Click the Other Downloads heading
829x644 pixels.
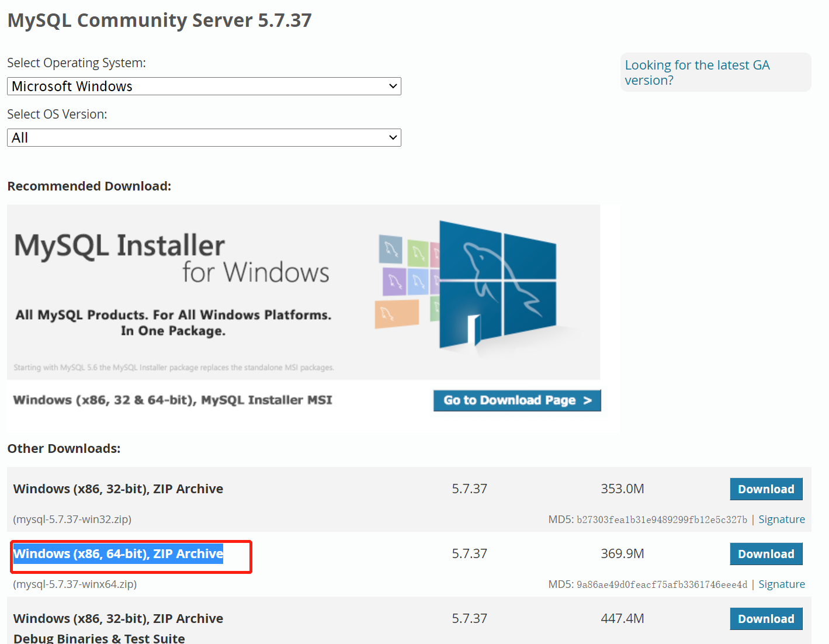click(64, 448)
